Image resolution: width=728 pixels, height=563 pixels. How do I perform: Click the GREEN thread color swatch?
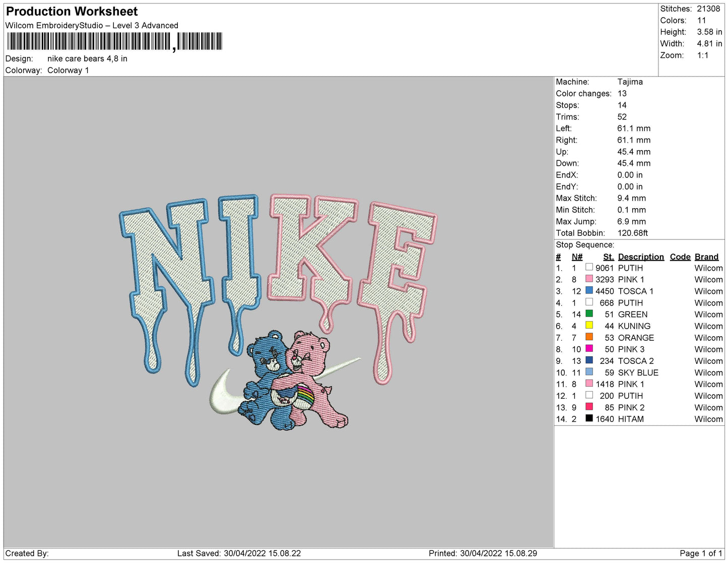click(589, 314)
